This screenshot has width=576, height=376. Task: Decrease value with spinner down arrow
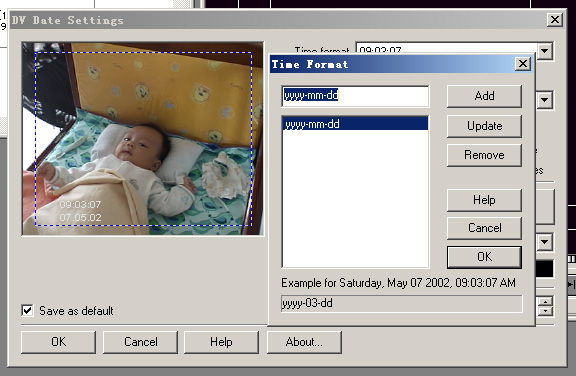coord(546,311)
